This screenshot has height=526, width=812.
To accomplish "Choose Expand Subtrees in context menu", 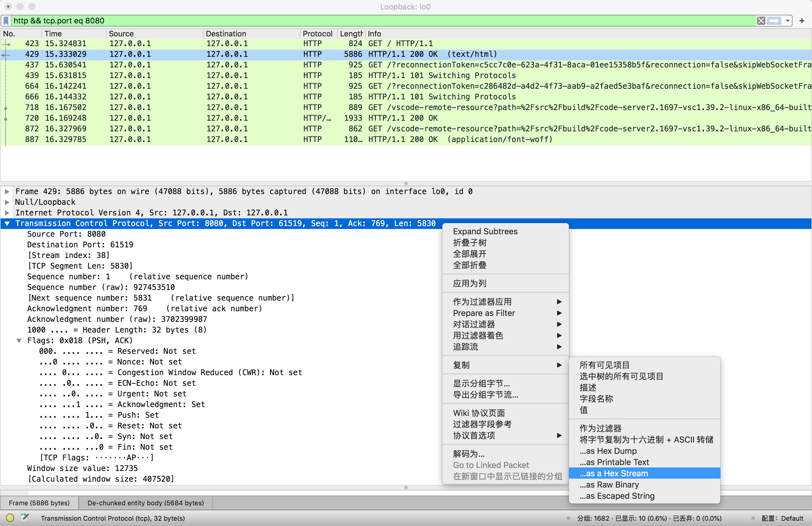I will pos(505,231).
